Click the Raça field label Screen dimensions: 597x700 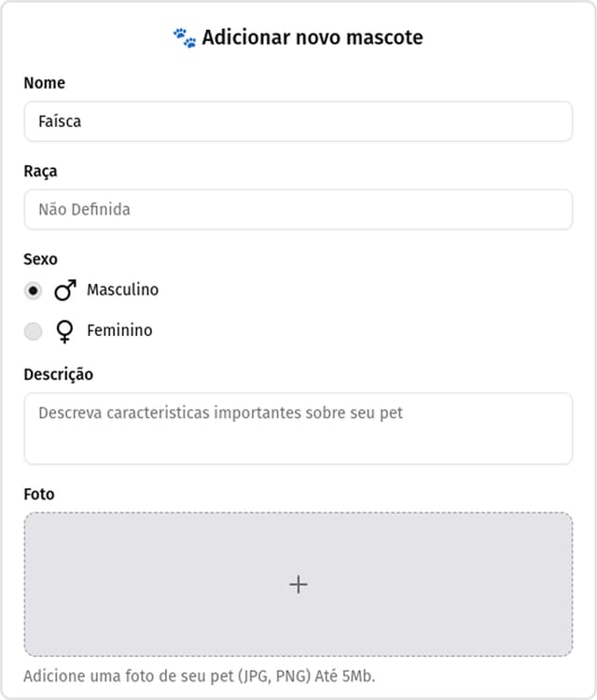click(x=41, y=172)
